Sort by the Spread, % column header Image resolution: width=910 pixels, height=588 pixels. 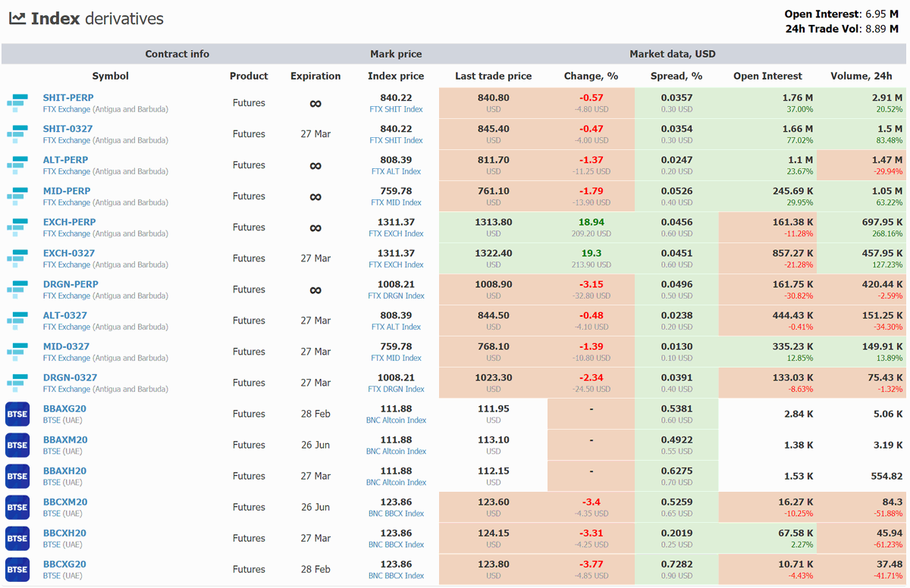(x=676, y=76)
